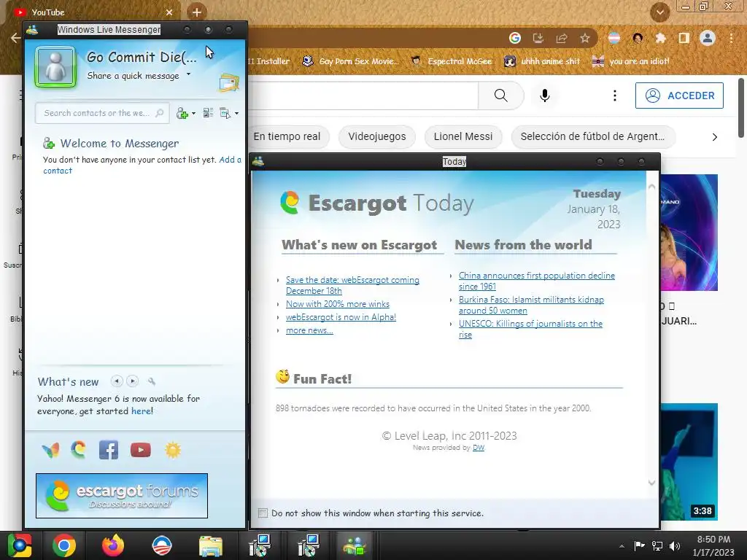
Task: Open Chrome three-dot main menu
Action: 731,38
